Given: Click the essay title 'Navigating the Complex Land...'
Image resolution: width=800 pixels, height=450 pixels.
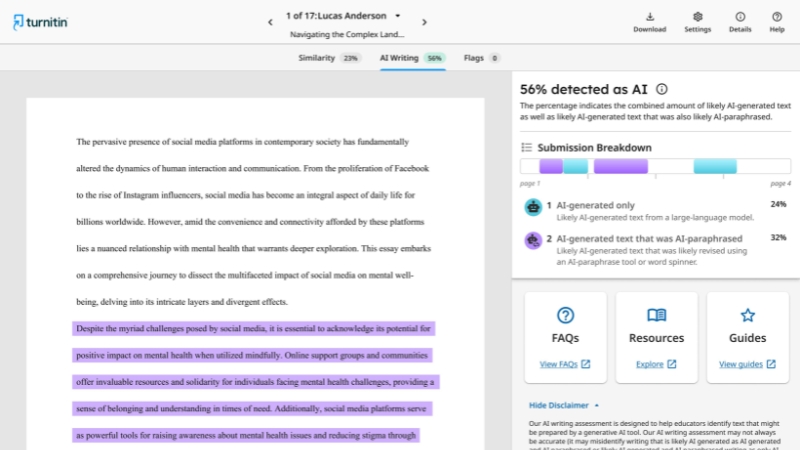Looking at the screenshot, I should point(347,35).
